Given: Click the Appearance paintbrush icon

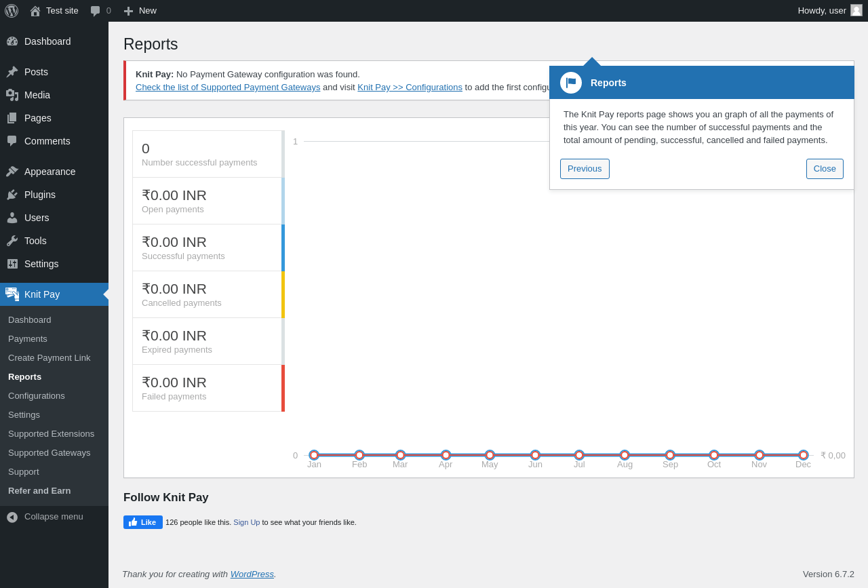Looking at the screenshot, I should (12, 172).
